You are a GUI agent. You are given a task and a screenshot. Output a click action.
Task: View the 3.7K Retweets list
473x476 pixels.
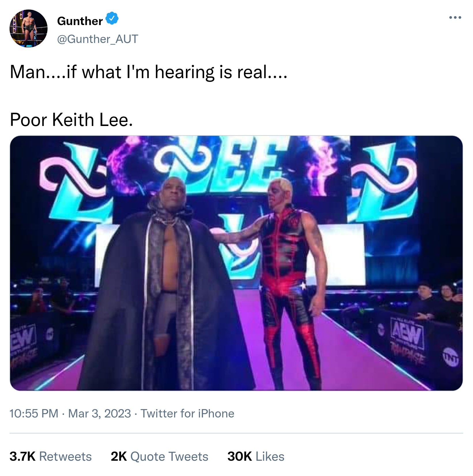click(51, 456)
